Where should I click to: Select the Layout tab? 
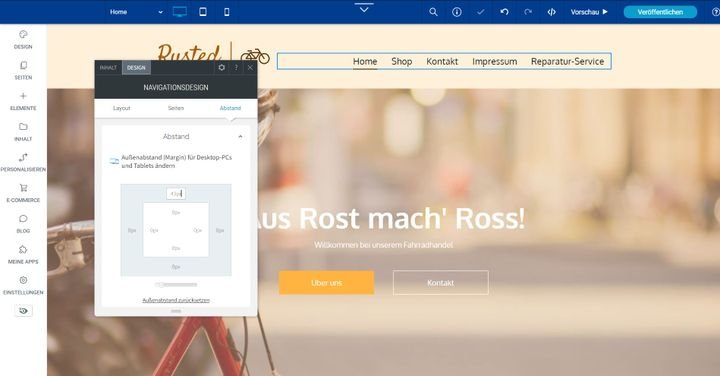click(122, 108)
